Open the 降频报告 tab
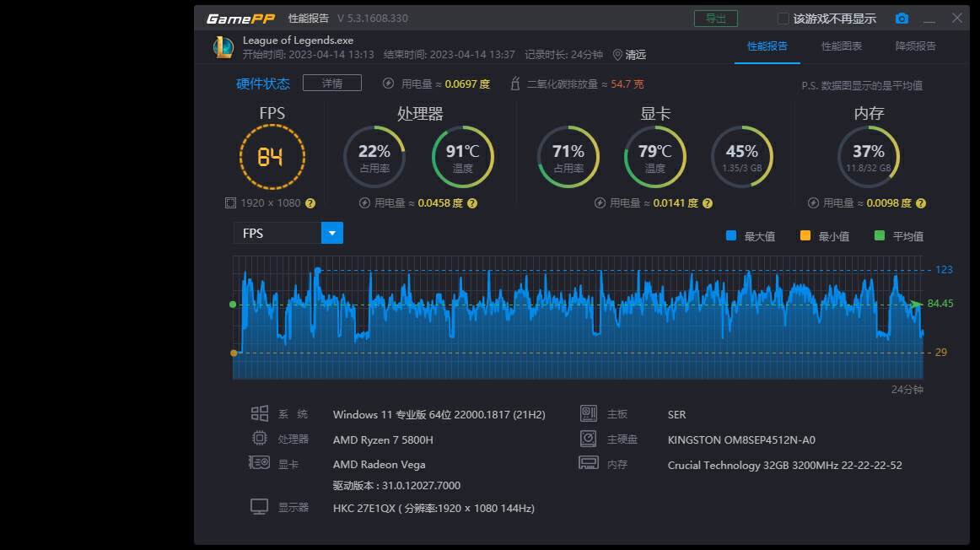Image resolution: width=980 pixels, height=550 pixels. click(915, 46)
